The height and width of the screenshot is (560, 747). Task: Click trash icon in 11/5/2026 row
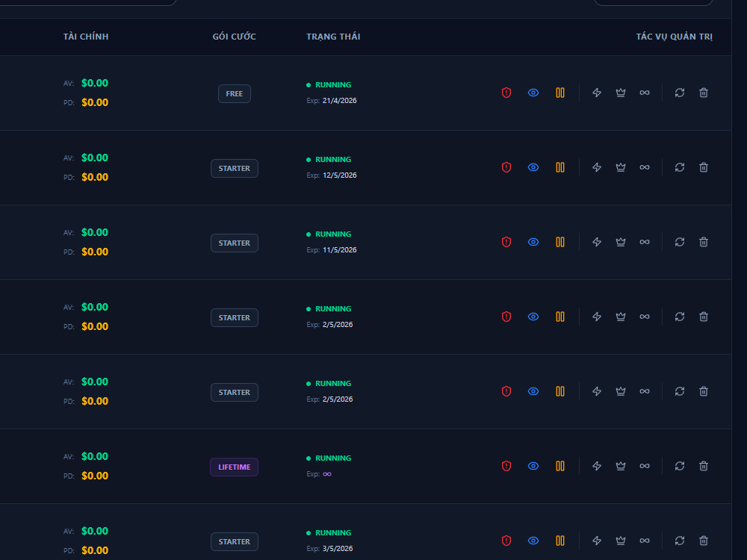(x=704, y=242)
